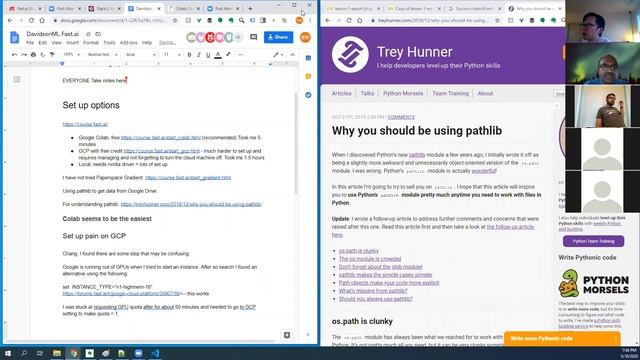
Task: Open the Windows Start menu
Action: click(8, 353)
